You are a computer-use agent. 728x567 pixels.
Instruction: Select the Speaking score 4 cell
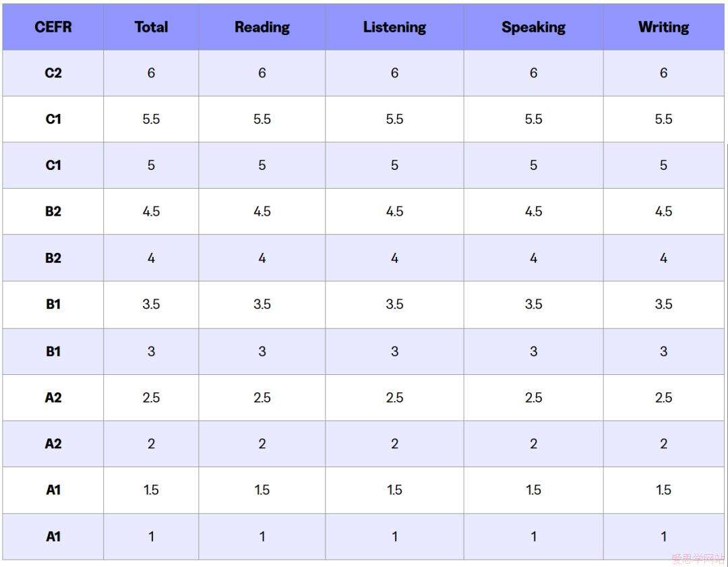pyautogui.click(x=533, y=258)
